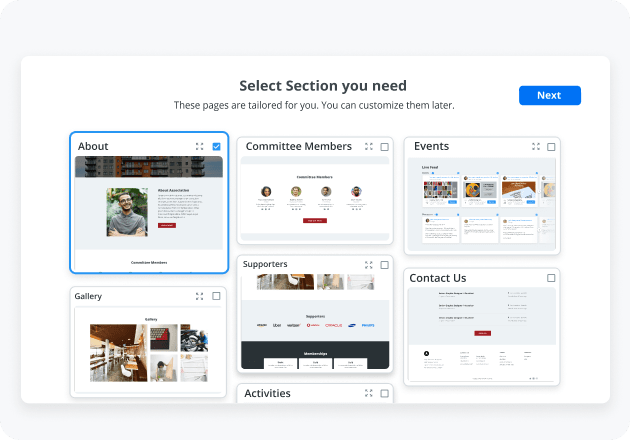This screenshot has width=630, height=440.
Task: Select the Gallery section checkbox
Action: pyautogui.click(x=216, y=296)
